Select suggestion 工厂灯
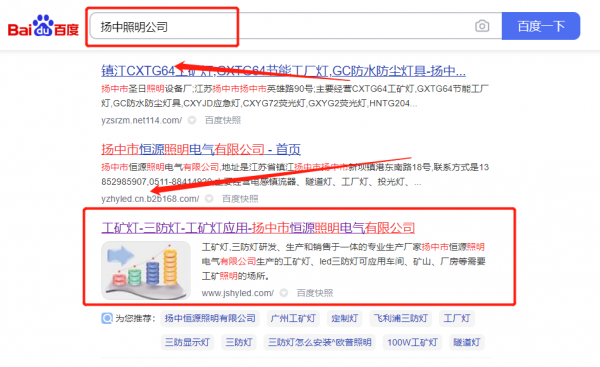This screenshot has width=600, height=367. 457,318
